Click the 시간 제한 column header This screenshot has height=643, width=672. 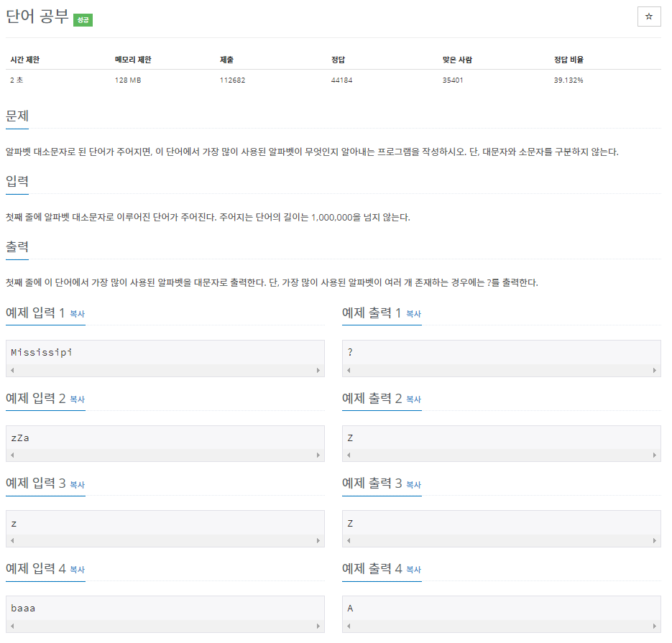pyautogui.click(x=25, y=60)
